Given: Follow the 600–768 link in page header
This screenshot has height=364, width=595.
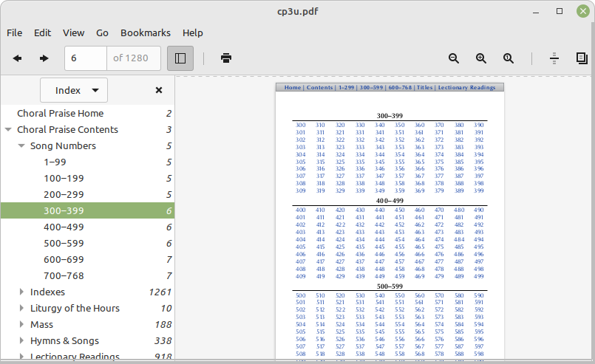Looking at the screenshot, I should tap(400, 88).
